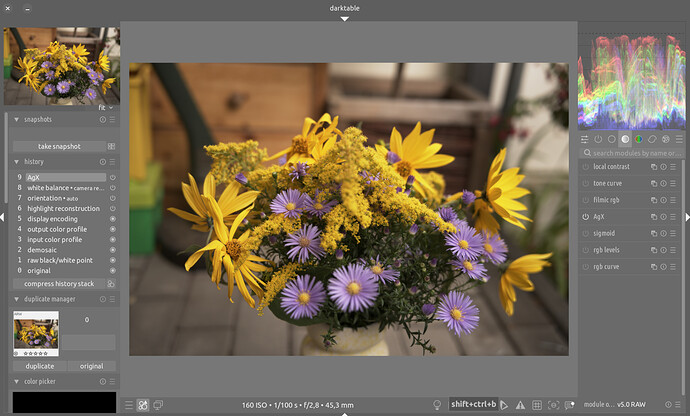
Task: Open rgb levels presets menu
Action: pyautogui.click(x=673, y=250)
